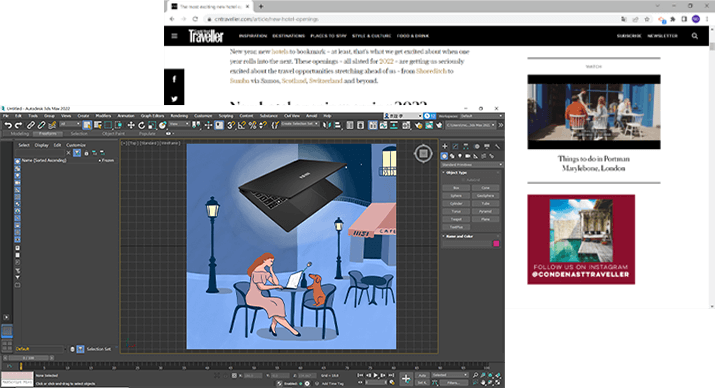Select the Lights category icon in Create panel

[x=460, y=156]
